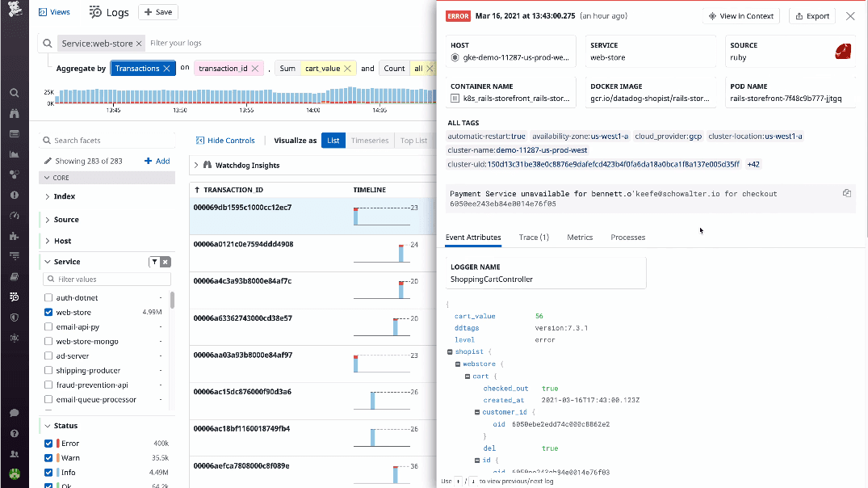Open the Processes tab
The height and width of the screenshot is (488, 868).
pos(627,237)
